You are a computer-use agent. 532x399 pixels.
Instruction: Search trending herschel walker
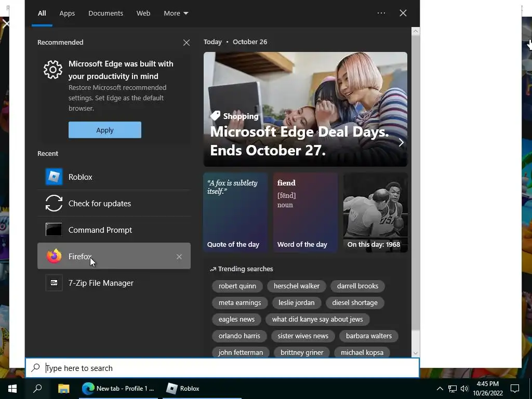pos(297,286)
